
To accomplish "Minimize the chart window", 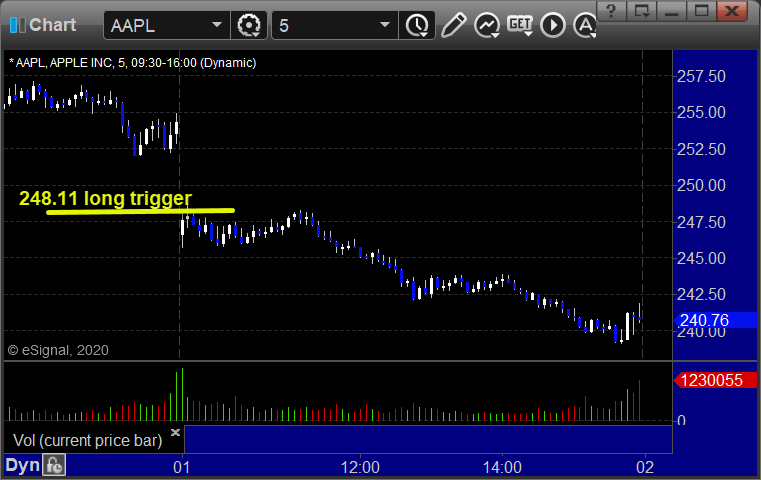I will [x=672, y=10].
